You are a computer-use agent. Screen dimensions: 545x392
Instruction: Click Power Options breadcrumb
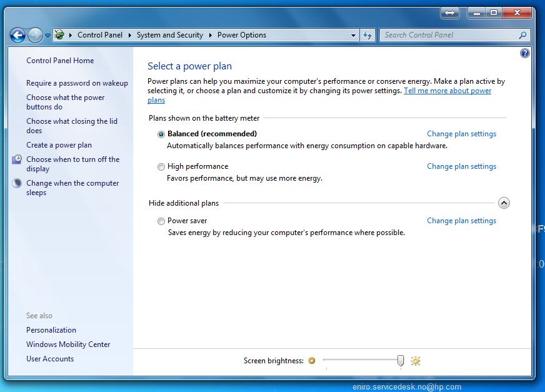pyautogui.click(x=242, y=35)
